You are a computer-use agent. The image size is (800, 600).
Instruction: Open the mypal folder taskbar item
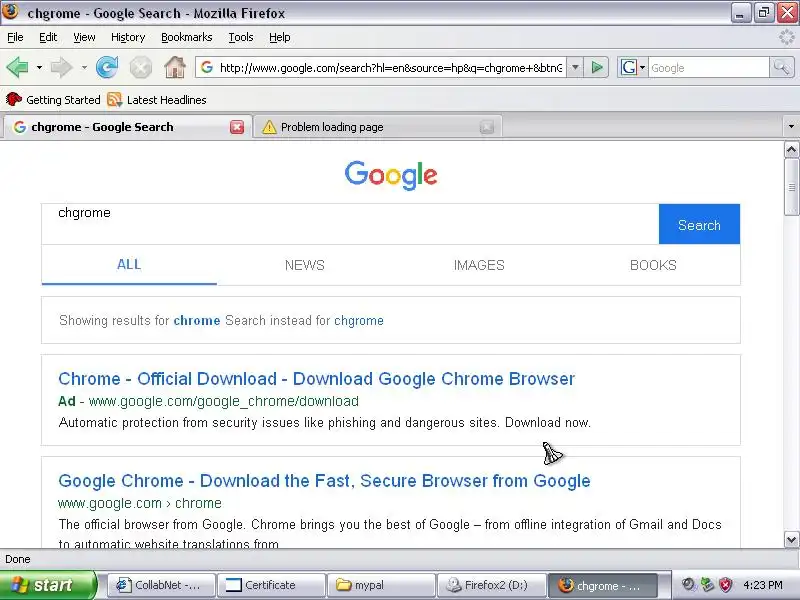click(381, 585)
